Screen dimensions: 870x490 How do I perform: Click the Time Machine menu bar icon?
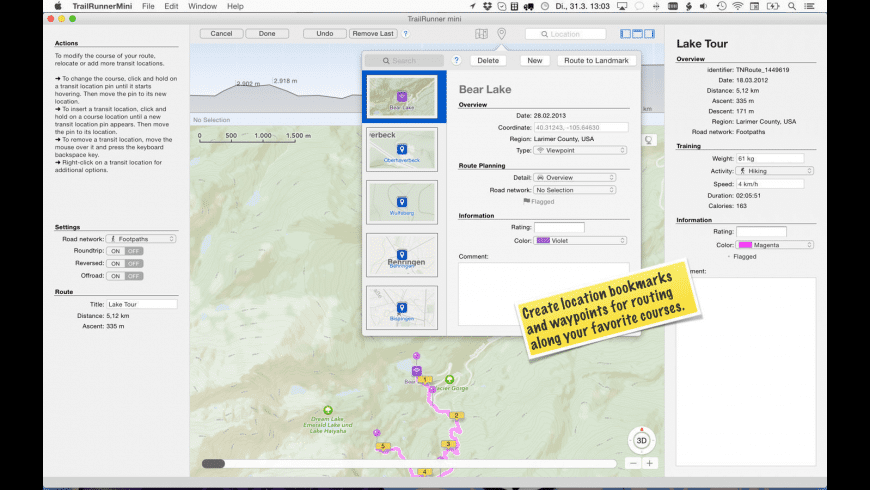click(x=721, y=6)
